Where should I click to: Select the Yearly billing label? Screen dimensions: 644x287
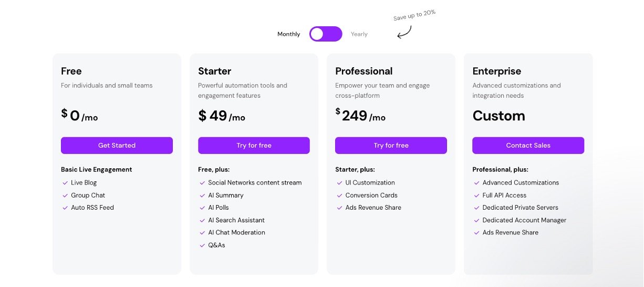point(359,34)
